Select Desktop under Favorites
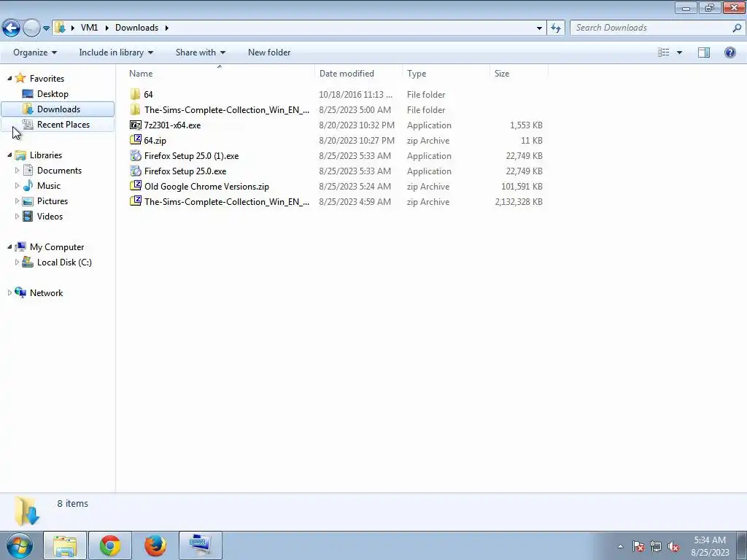747x560 pixels. point(53,94)
